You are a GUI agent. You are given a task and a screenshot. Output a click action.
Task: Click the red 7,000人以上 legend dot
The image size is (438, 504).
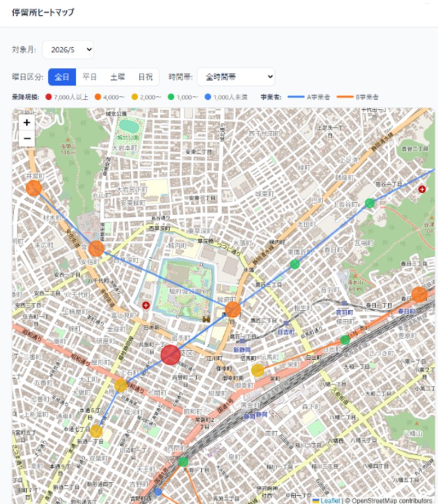[x=49, y=97]
